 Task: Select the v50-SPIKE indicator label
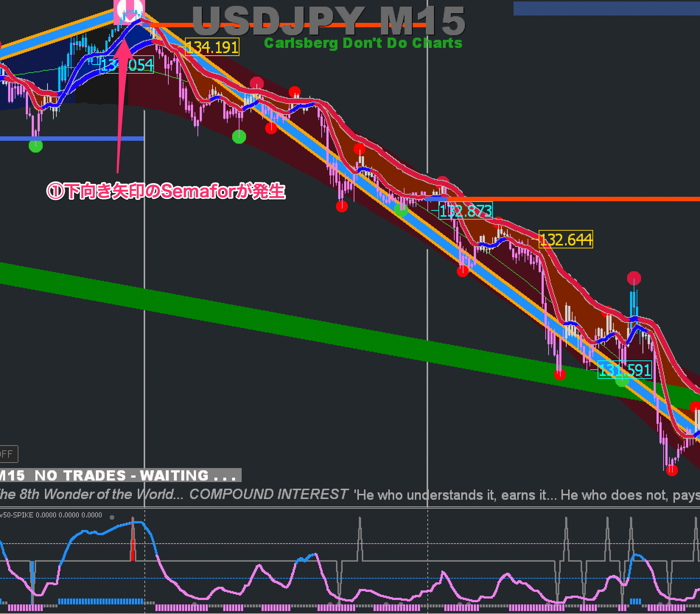pos(51,515)
